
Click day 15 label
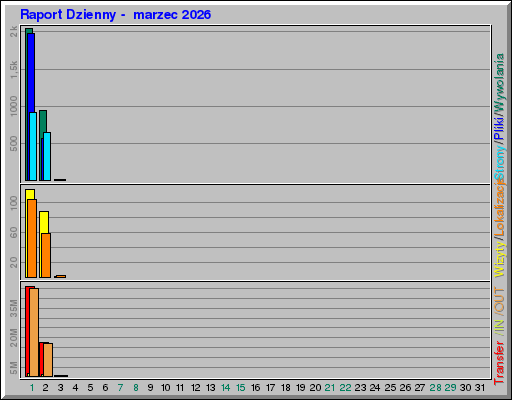pos(241,388)
